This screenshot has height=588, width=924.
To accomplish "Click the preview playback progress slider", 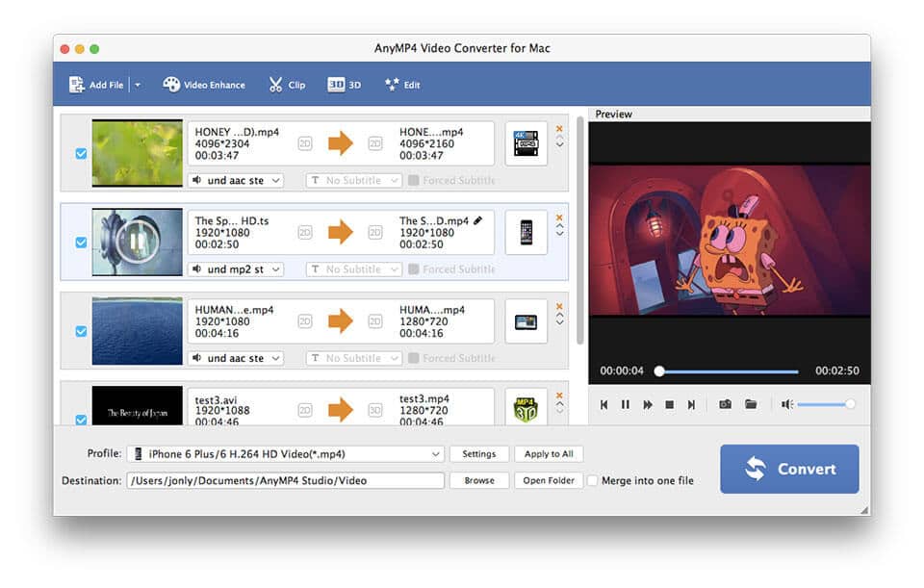I will pyautogui.click(x=729, y=371).
